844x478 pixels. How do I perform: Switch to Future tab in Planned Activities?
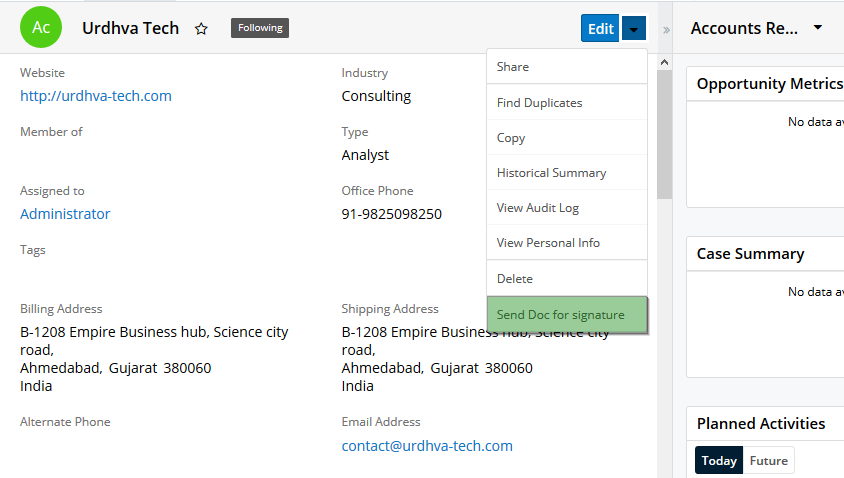[769, 460]
